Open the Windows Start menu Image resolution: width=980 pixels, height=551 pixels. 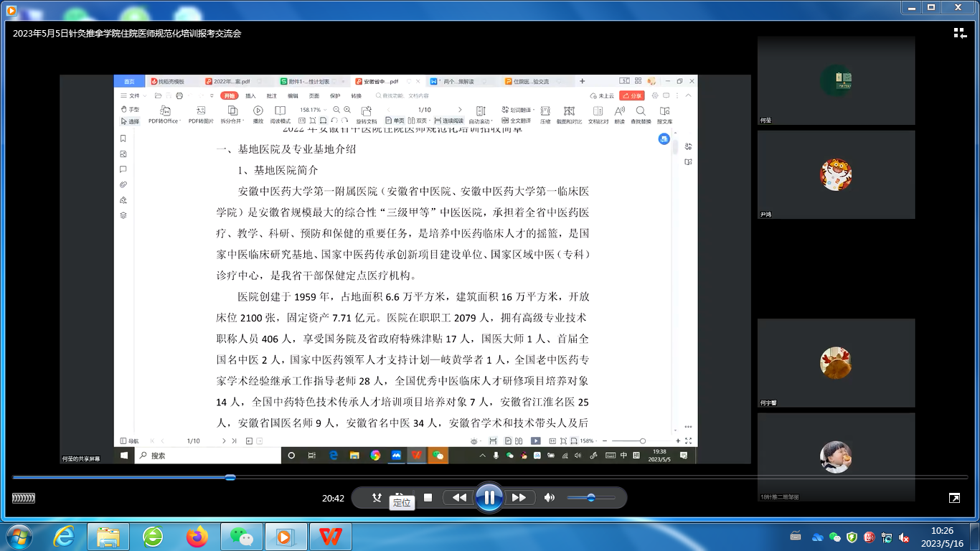point(18,537)
